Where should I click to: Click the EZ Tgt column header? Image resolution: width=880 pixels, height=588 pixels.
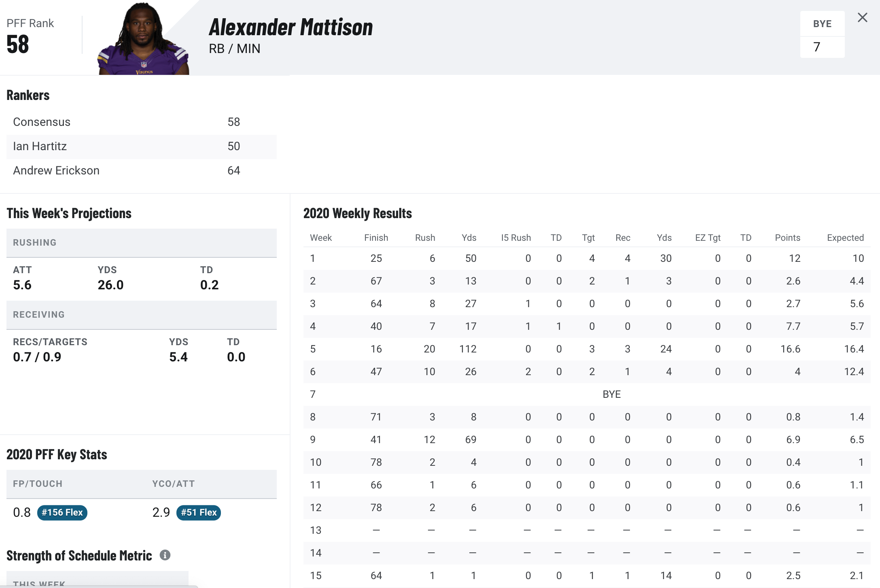click(708, 238)
